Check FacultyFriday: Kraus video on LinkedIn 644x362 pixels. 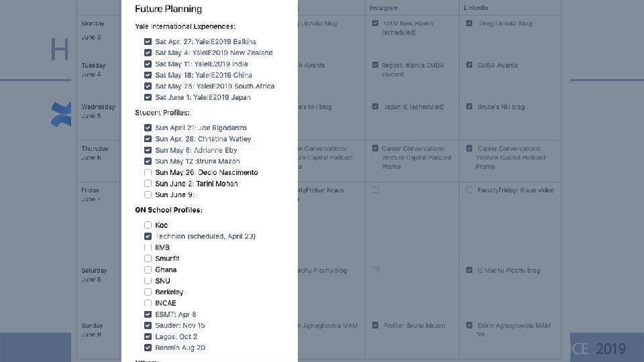click(470, 190)
